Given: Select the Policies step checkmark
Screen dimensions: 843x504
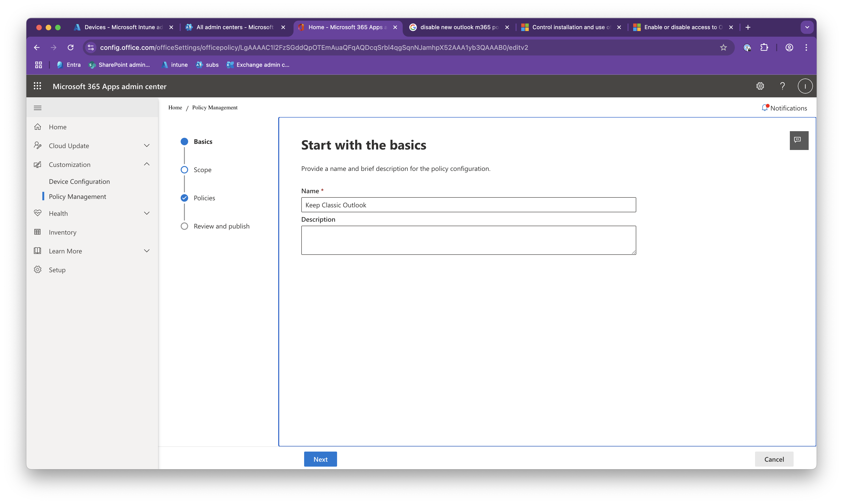Looking at the screenshot, I should [184, 198].
